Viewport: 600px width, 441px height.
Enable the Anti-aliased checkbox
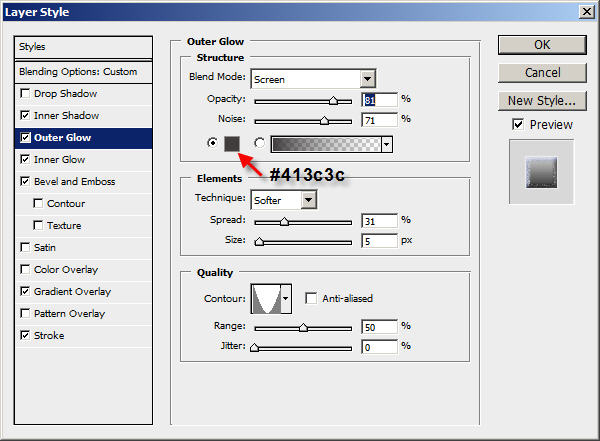click(311, 298)
